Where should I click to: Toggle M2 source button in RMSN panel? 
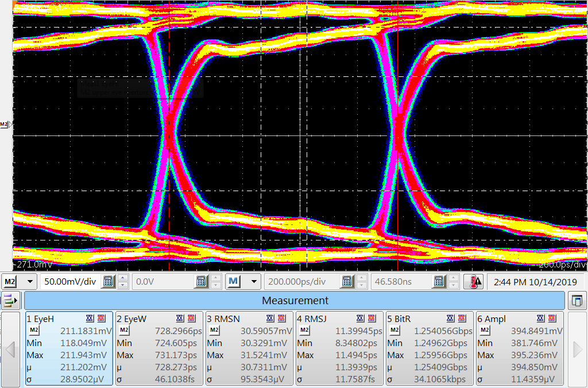[214, 330]
